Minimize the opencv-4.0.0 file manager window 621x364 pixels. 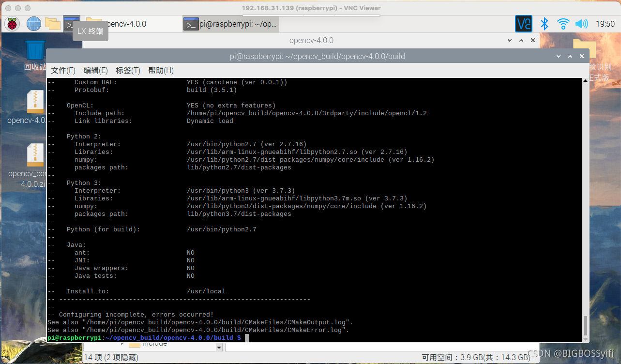pyautogui.click(x=509, y=41)
